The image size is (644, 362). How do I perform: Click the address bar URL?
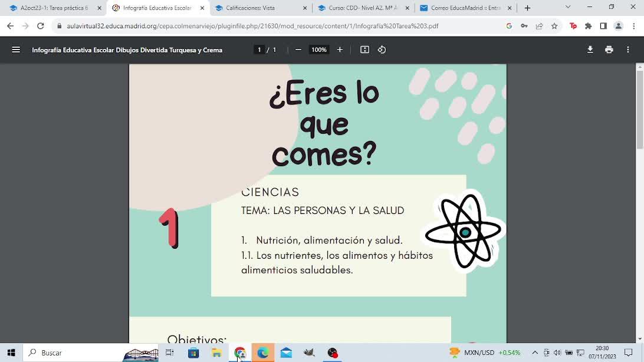(x=252, y=26)
